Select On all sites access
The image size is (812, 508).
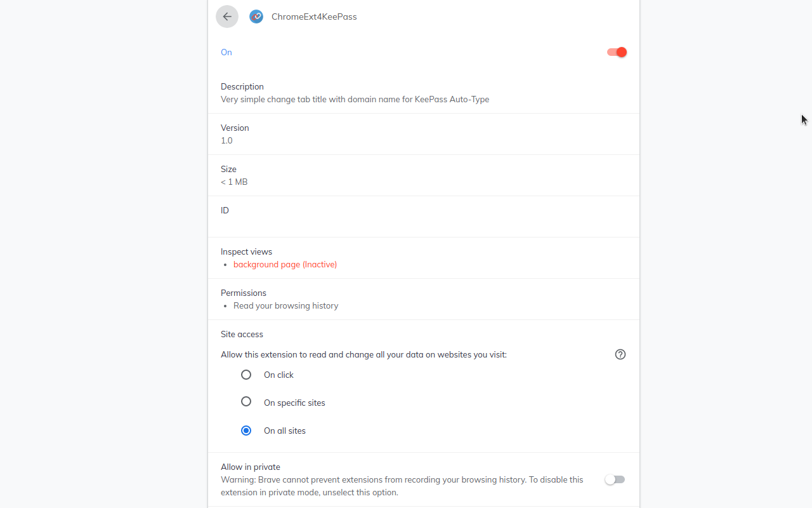[246, 431]
